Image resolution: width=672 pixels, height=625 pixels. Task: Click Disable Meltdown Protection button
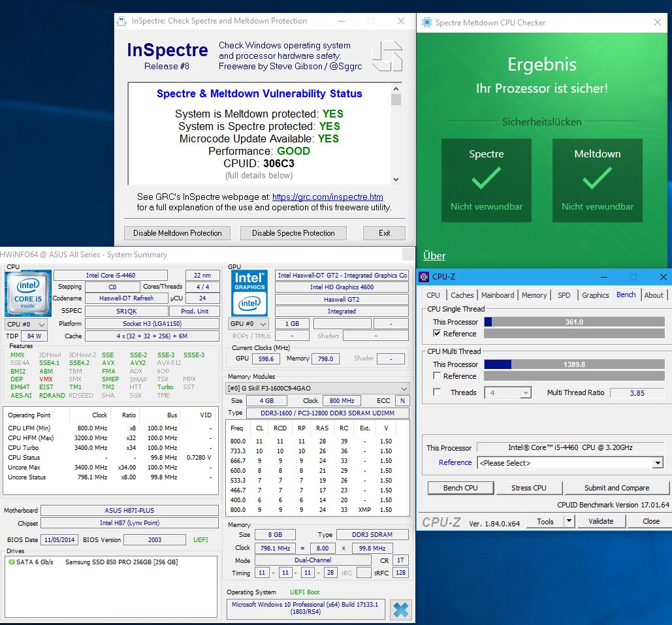pyautogui.click(x=178, y=232)
